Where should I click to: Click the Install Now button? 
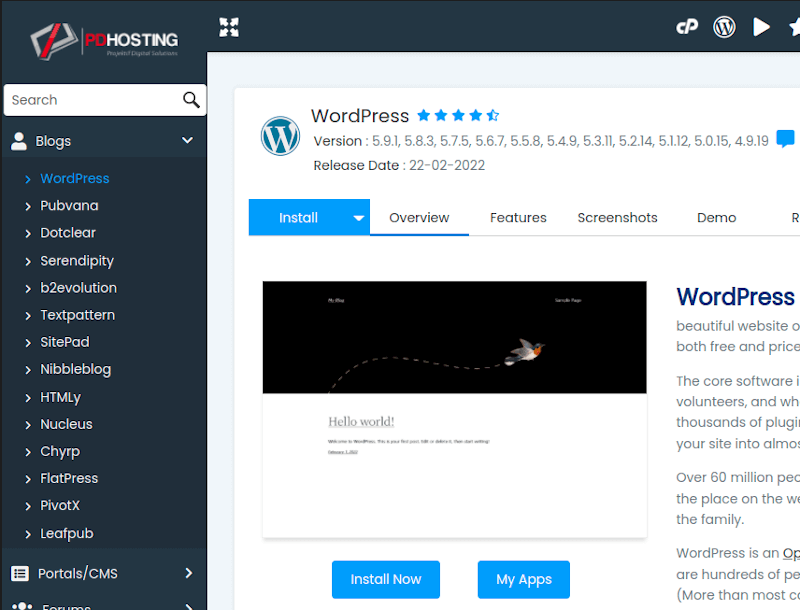(385, 579)
